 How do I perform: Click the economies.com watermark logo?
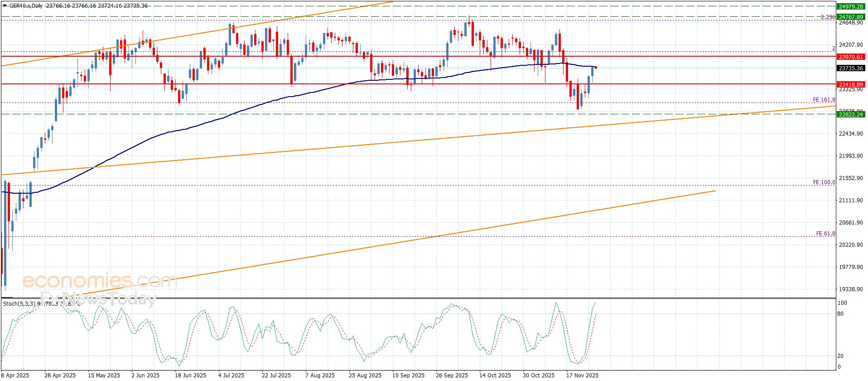click(99, 281)
